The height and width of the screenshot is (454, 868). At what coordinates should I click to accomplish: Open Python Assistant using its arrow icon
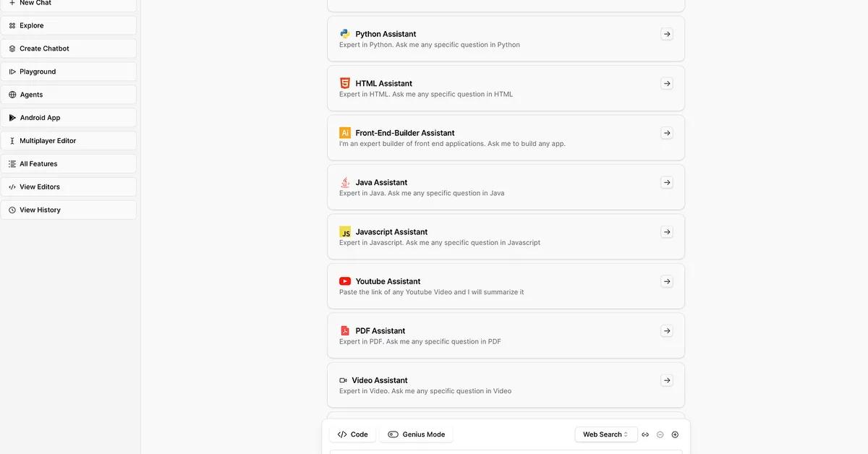667,34
